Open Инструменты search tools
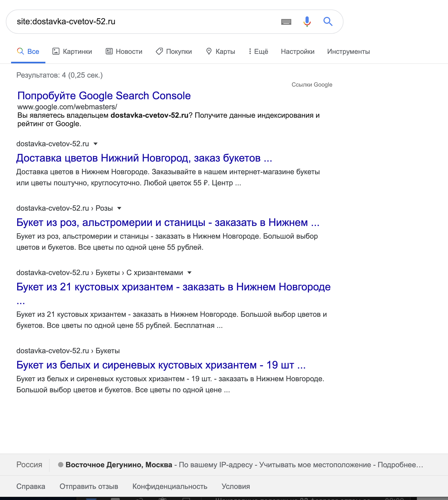The image size is (448, 500). pyautogui.click(x=348, y=51)
